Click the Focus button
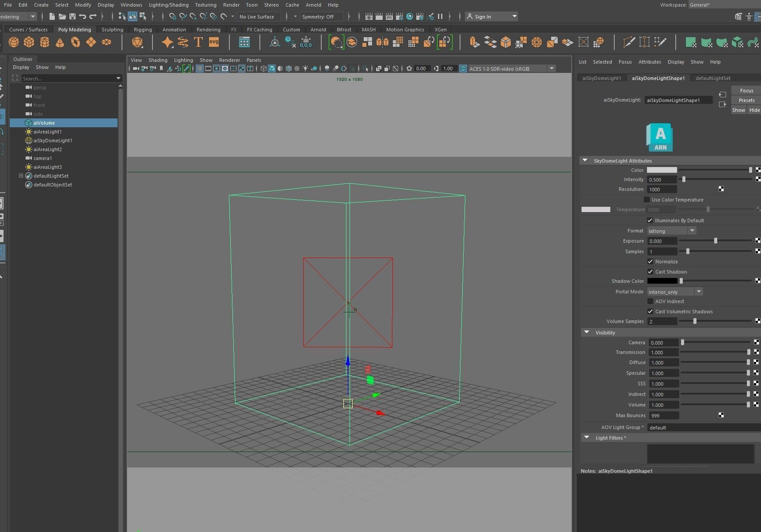This screenshot has height=532, width=761. pos(746,91)
